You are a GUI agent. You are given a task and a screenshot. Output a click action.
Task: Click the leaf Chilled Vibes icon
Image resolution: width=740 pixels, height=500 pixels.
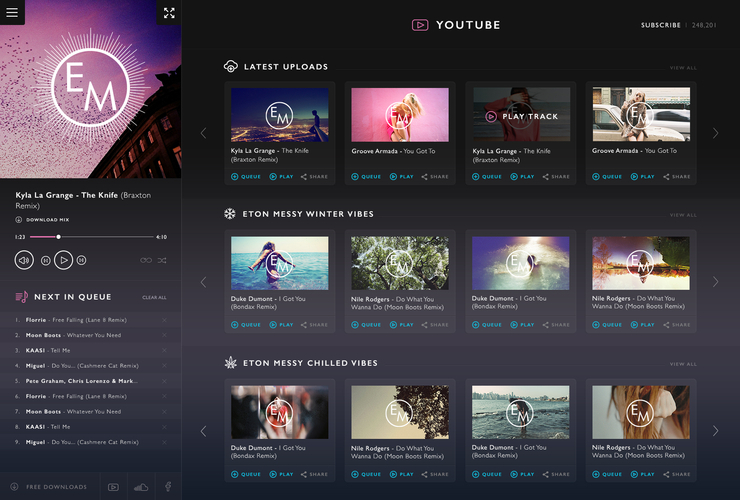click(x=230, y=363)
